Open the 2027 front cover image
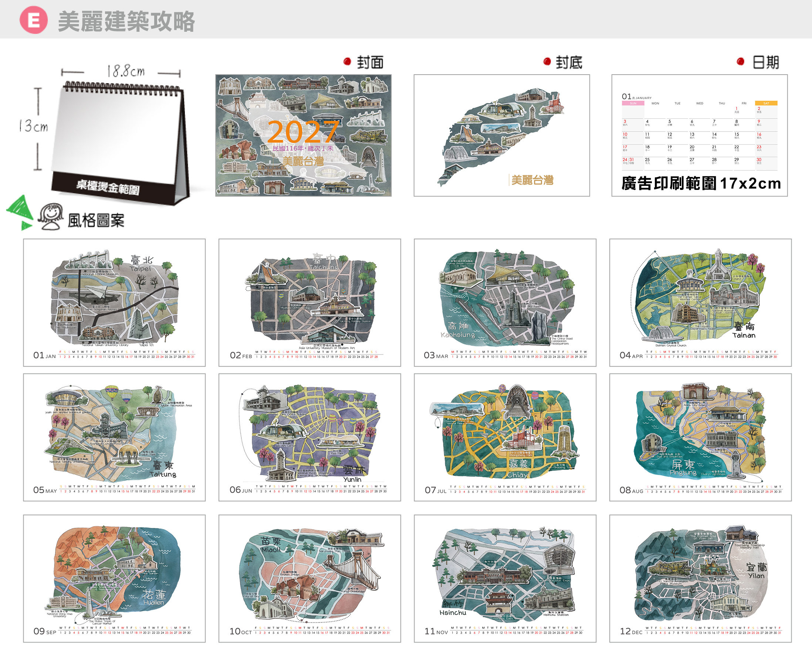This screenshot has width=812, height=658. [304, 135]
